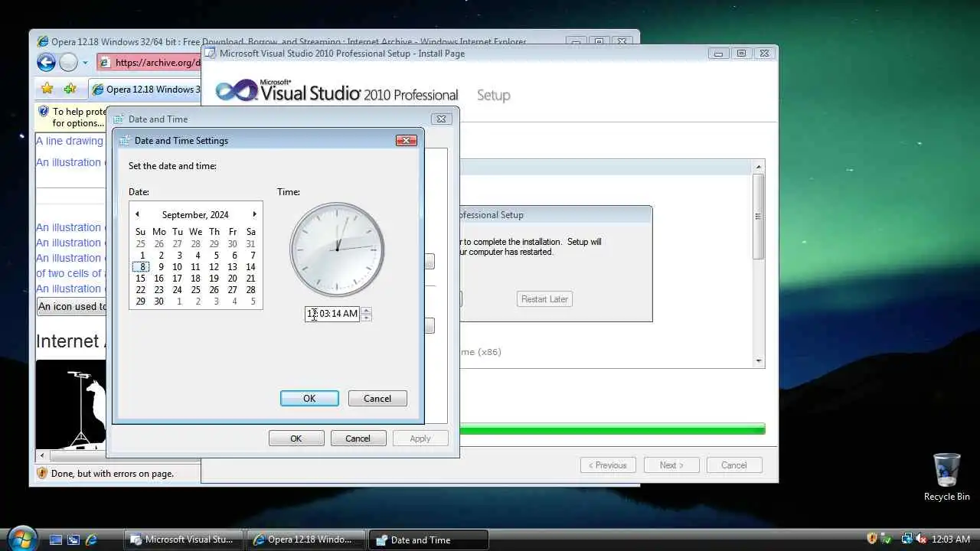This screenshot has width=980, height=551.
Task: Select September 12 in the calendar
Action: pyautogui.click(x=214, y=267)
